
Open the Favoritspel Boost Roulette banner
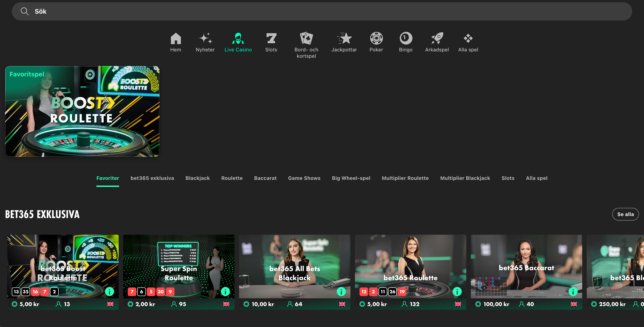tap(82, 111)
